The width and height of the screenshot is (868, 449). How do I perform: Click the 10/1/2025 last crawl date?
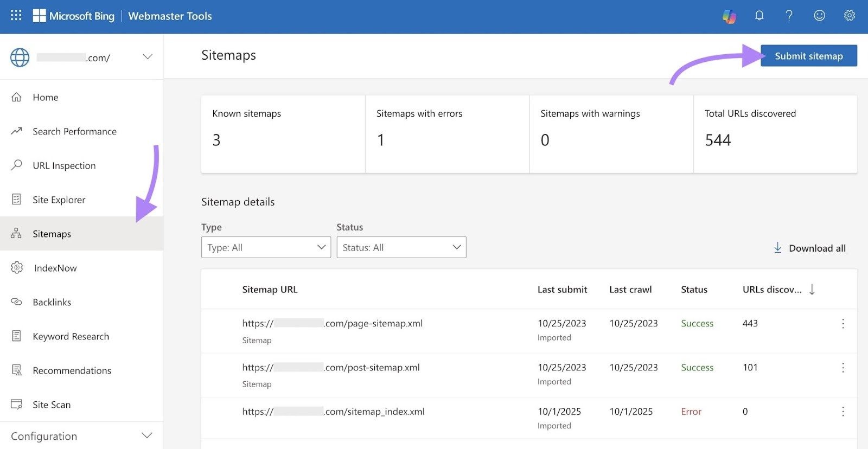tap(631, 412)
